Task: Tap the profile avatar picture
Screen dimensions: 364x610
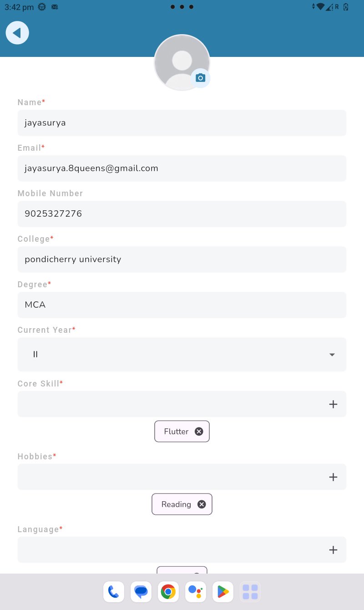Action: click(180, 61)
